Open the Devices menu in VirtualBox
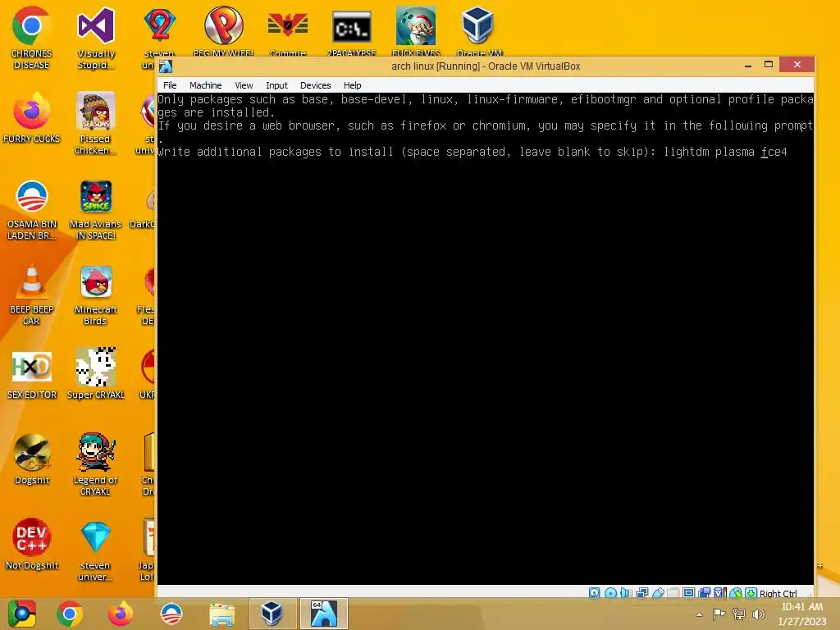The width and height of the screenshot is (840, 630). (315, 85)
